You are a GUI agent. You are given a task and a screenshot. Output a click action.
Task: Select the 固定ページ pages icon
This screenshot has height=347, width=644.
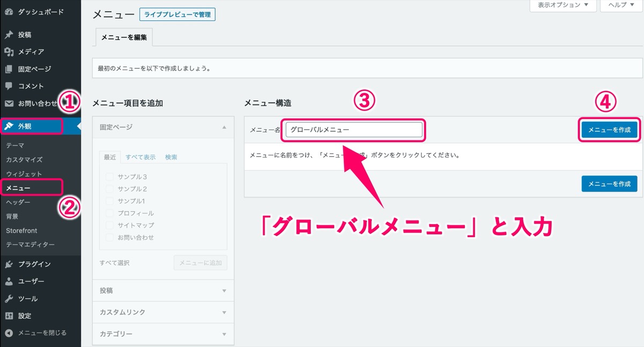tap(9, 69)
